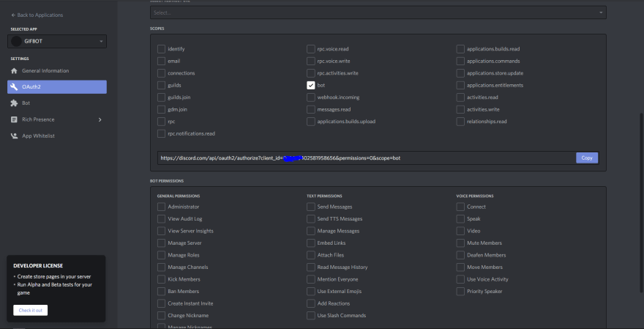The width and height of the screenshot is (644, 329).
Task: Enable Manage Roles permission
Action: pyautogui.click(x=161, y=255)
